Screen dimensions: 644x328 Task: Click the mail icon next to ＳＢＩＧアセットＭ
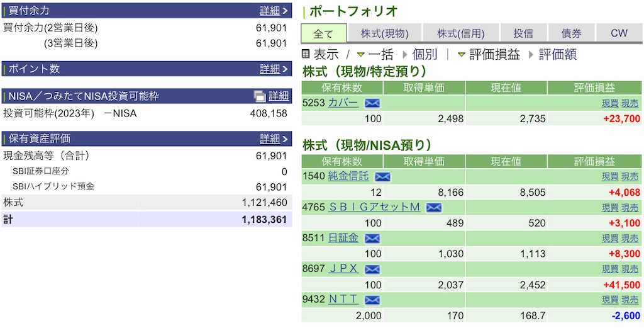[434, 208]
